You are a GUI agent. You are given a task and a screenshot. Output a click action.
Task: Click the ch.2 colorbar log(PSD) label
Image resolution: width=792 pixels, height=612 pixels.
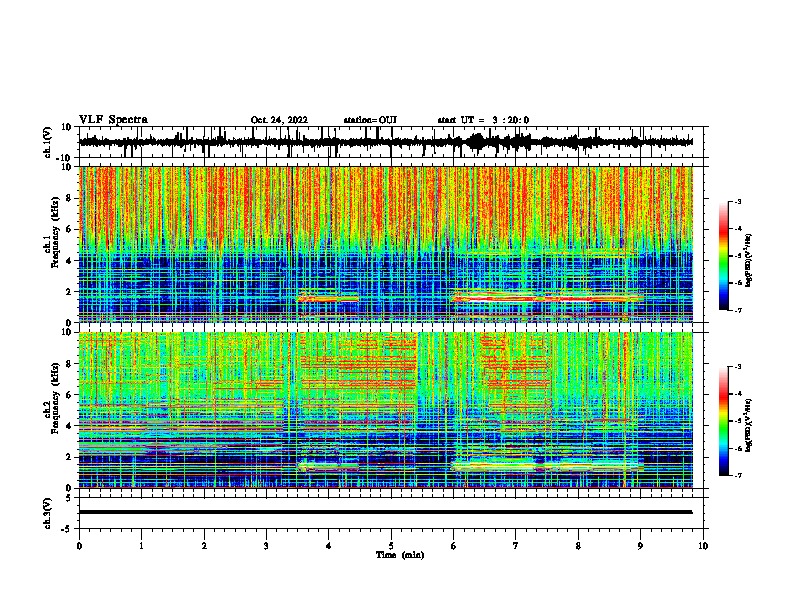point(749,425)
